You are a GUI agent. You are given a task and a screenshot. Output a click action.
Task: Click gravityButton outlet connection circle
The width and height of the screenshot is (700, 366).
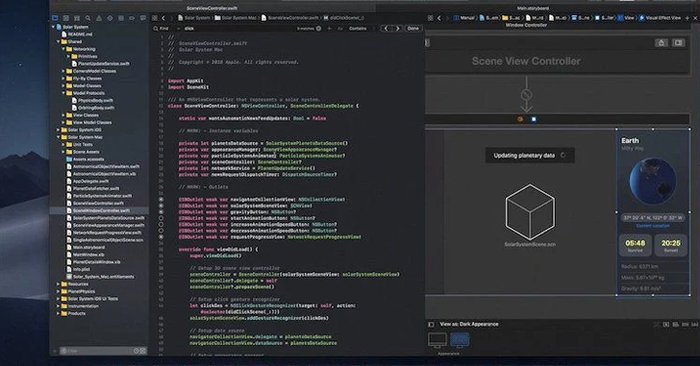point(161,212)
